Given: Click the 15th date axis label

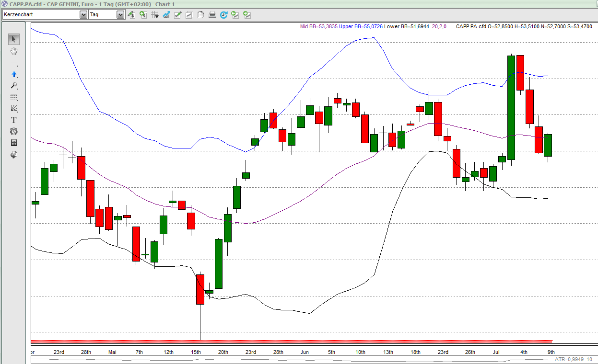Looking at the screenshot, I should [x=196, y=353].
